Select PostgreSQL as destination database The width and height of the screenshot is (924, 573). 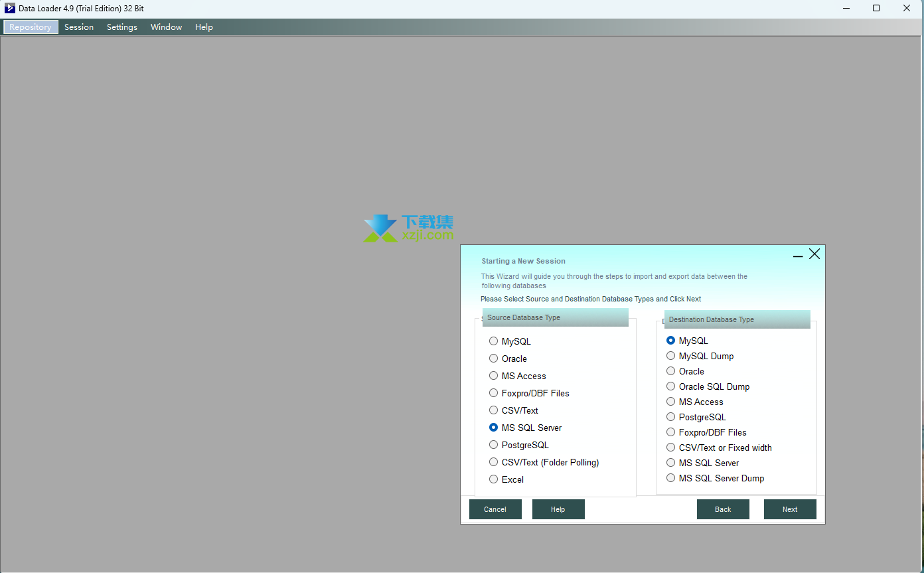696,417
